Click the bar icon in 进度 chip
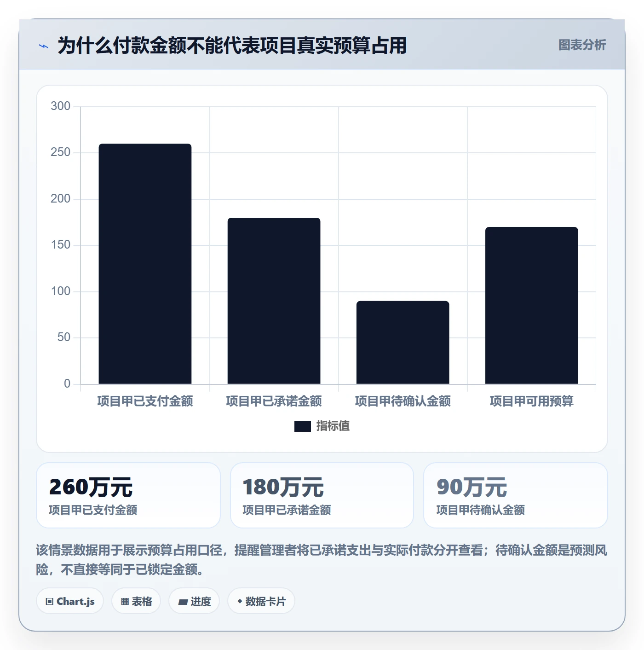Image resolution: width=644 pixels, height=650 pixels. point(183,602)
